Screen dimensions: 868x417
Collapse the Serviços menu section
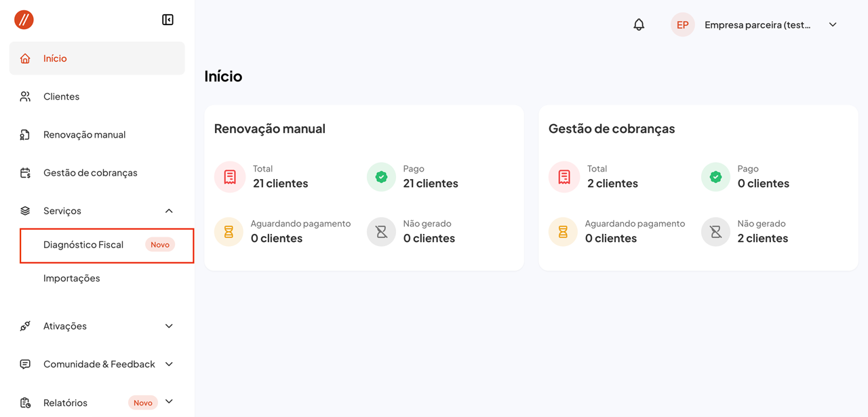[x=169, y=211]
